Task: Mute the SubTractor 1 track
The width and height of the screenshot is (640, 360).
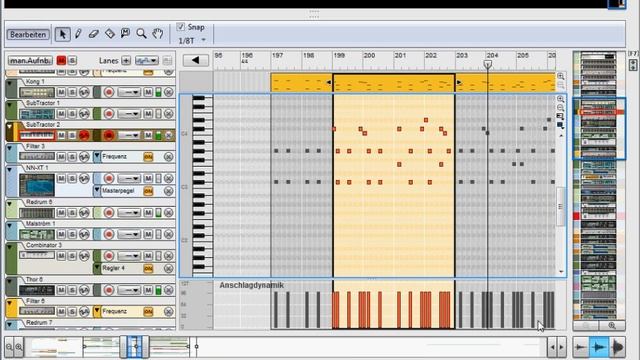Action: point(61,114)
